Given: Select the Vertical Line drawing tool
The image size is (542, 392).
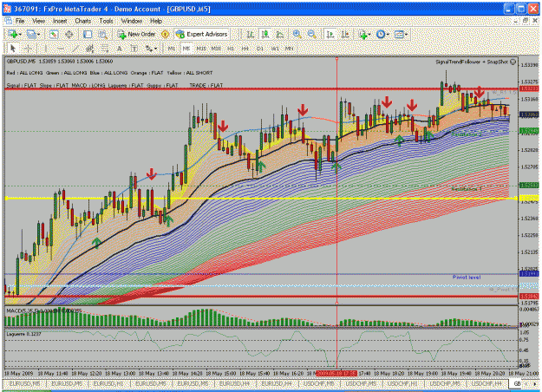Looking at the screenshot, I should [45, 49].
